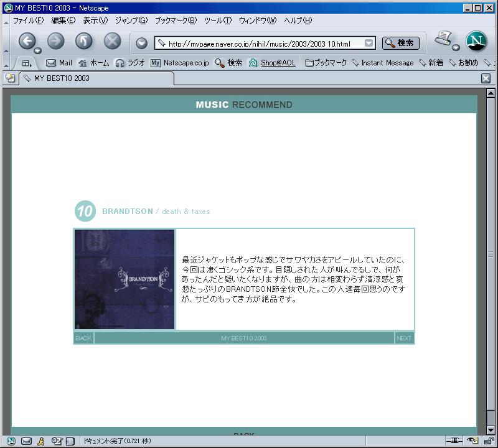Collapse the navigation toolbar grippy arrow
This screenshot has height=448, width=498.
(6, 41)
